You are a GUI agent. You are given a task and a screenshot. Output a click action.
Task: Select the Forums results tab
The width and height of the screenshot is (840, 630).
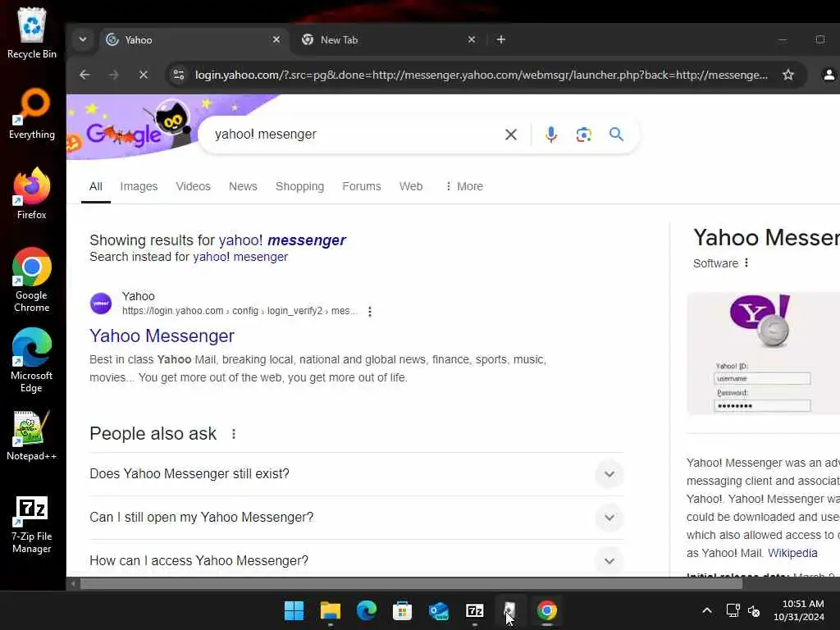[x=362, y=186]
